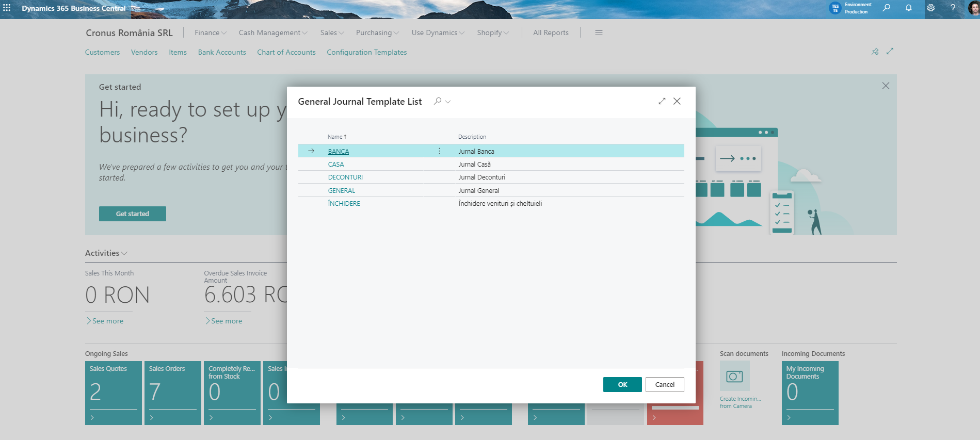Click the Închidere venituri și cheltuieli cell
Viewport: 980px width, 440px height.
tap(500, 203)
